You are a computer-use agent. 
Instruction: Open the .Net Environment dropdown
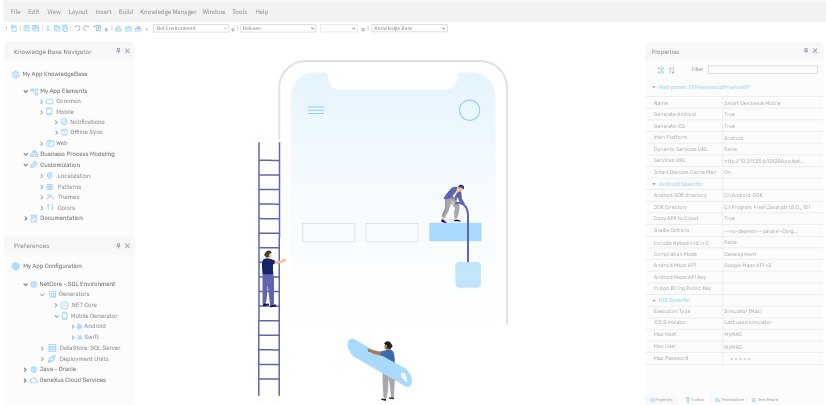pos(191,28)
